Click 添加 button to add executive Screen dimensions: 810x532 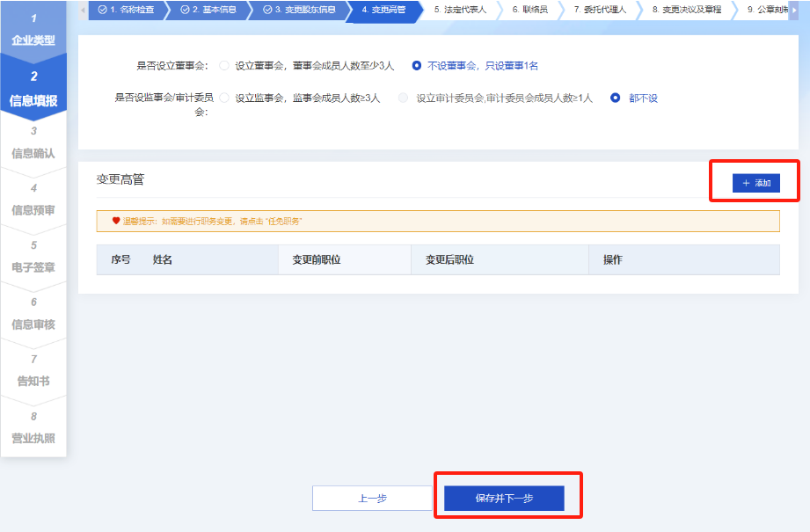click(x=755, y=183)
